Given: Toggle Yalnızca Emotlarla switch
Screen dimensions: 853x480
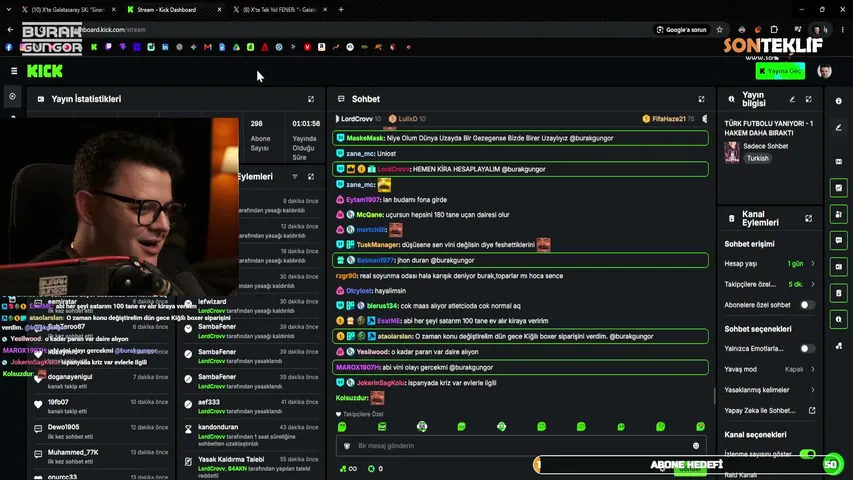Looking at the screenshot, I should pos(807,348).
